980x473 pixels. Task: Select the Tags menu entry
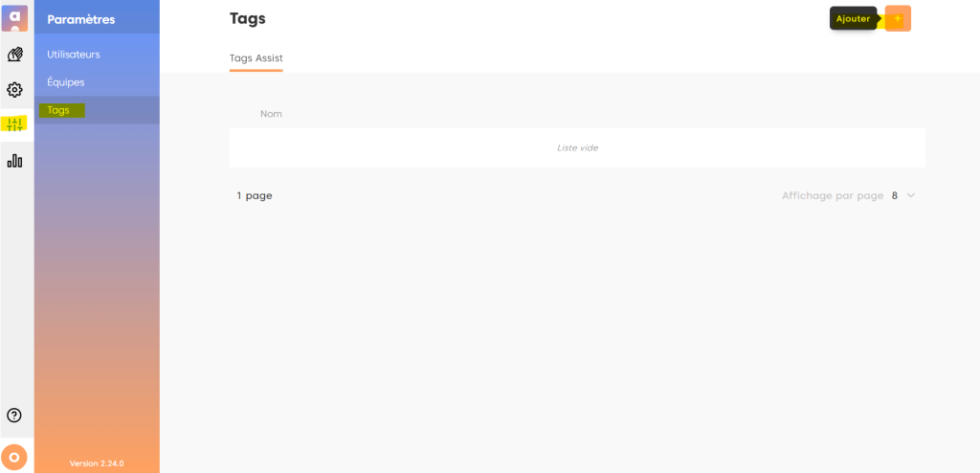(x=58, y=110)
